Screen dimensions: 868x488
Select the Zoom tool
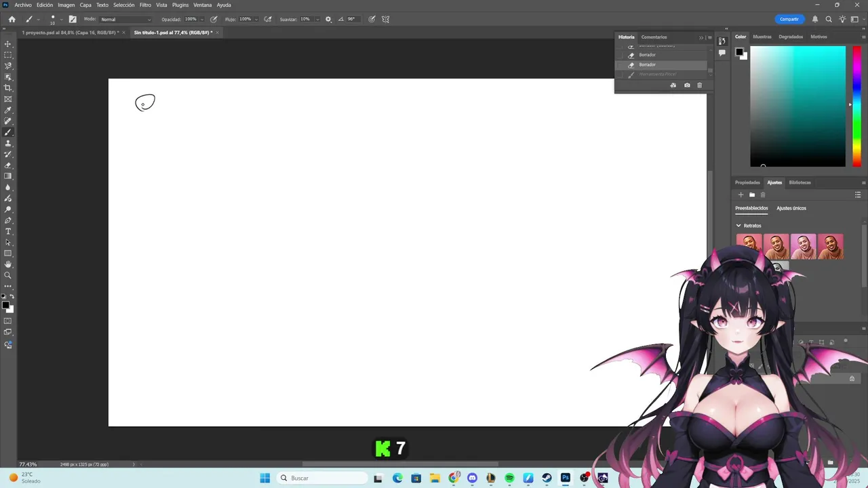[x=8, y=275]
